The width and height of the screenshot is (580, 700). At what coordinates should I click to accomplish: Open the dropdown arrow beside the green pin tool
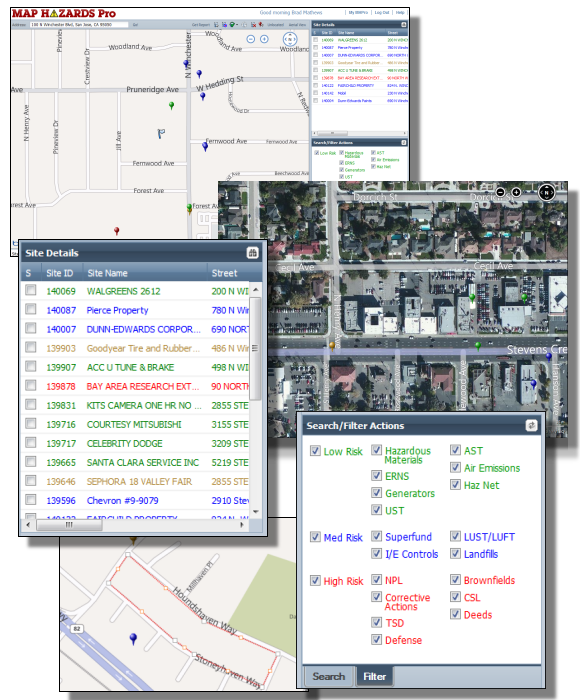(237, 25)
